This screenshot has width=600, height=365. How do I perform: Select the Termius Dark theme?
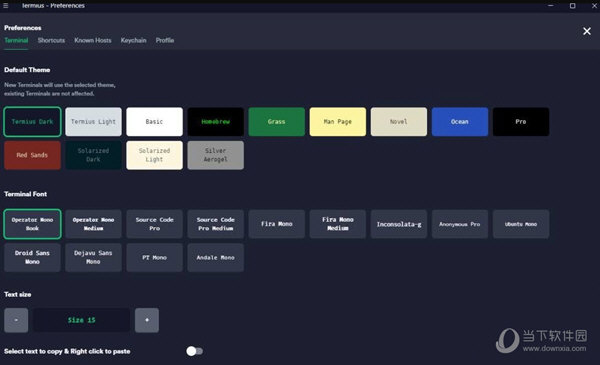point(32,122)
